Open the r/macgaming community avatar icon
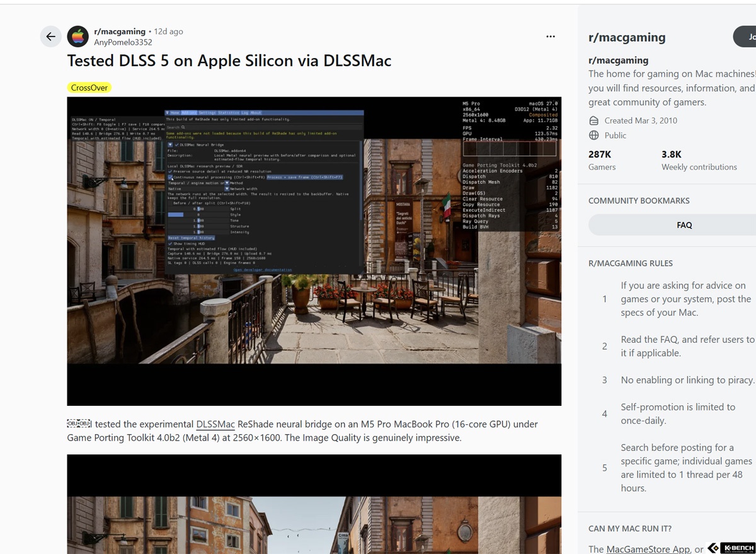Viewport: 756px width, 554px height. coord(78,37)
